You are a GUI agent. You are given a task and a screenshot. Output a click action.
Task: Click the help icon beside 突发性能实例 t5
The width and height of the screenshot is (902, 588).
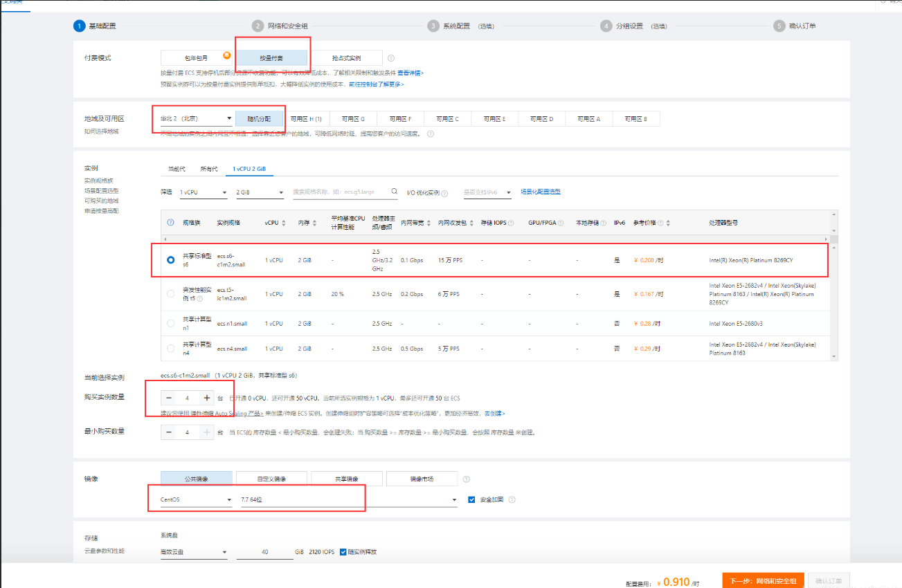coord(200,298)
